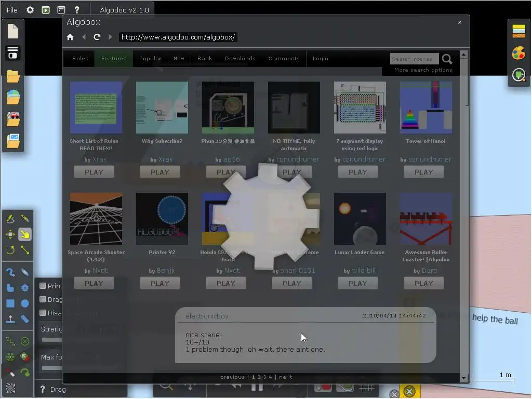Select the Drag hand tool

pyautogui.click(x=25, y=234)
